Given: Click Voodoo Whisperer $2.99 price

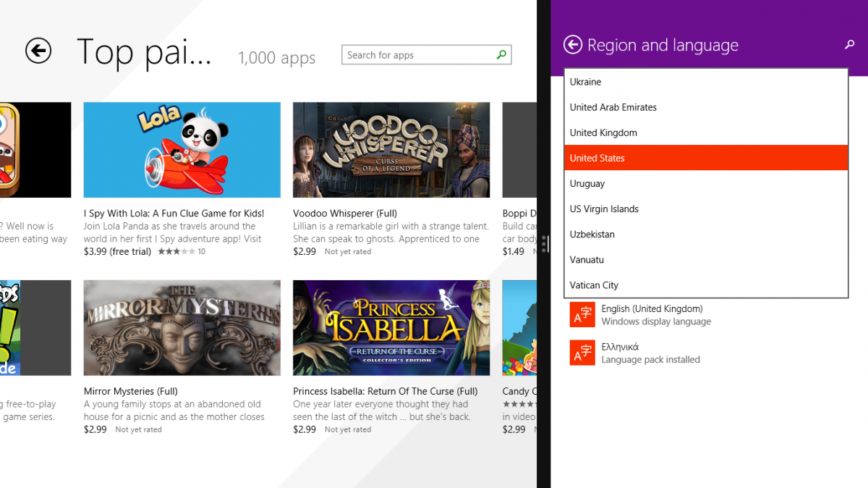Looking at the screenshot, I should pyautogui.click(x=305, y=251).
